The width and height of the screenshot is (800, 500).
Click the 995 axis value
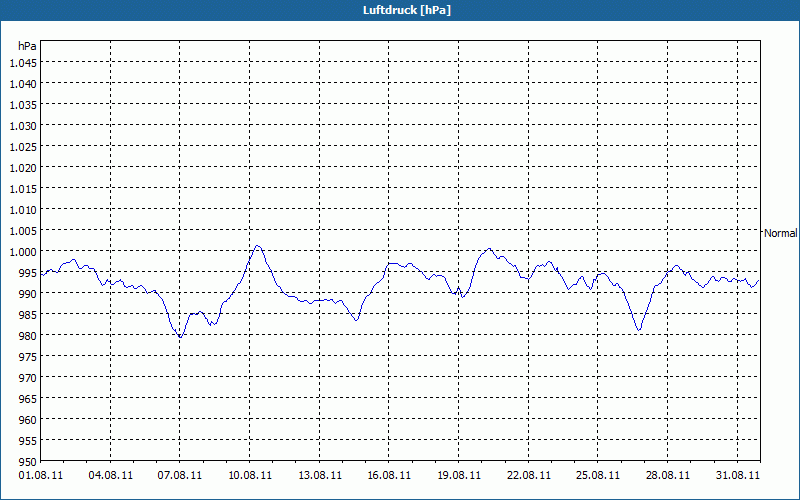click(x=28, y=273)
